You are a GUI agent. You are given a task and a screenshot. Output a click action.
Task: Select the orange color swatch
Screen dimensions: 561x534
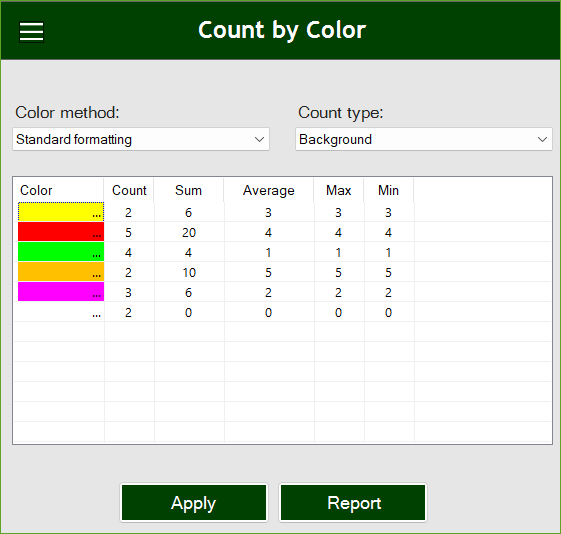click(61, 272)
